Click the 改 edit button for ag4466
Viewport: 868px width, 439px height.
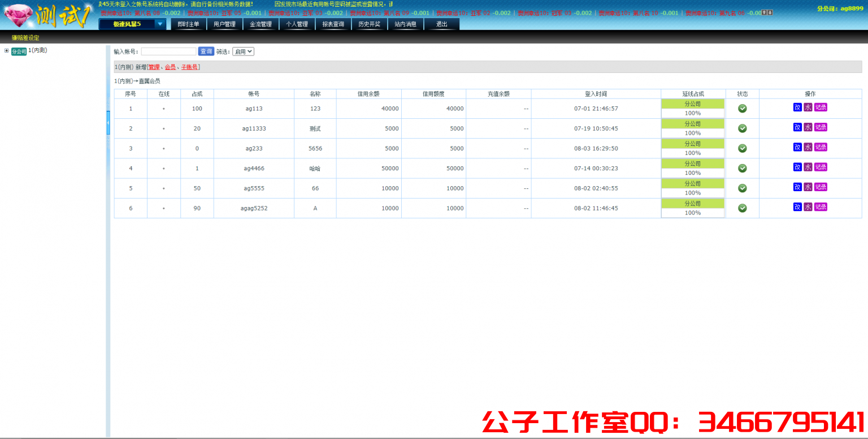tap(797, 167)
